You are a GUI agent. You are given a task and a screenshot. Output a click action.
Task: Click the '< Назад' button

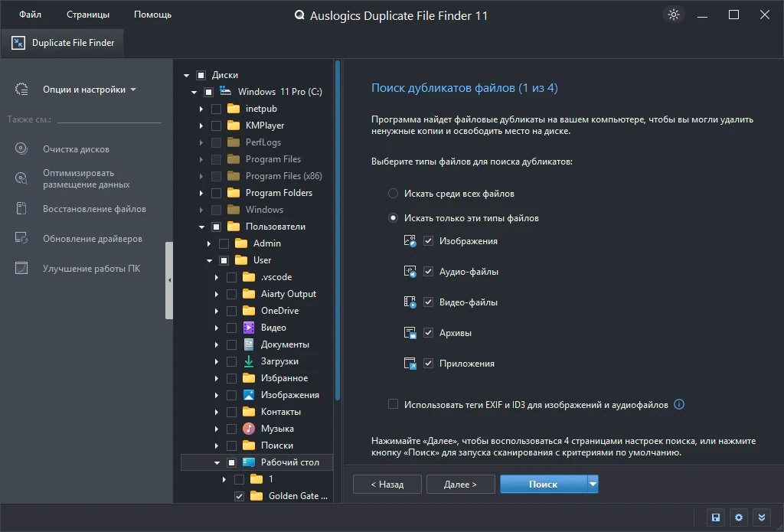tap(387, 484)
